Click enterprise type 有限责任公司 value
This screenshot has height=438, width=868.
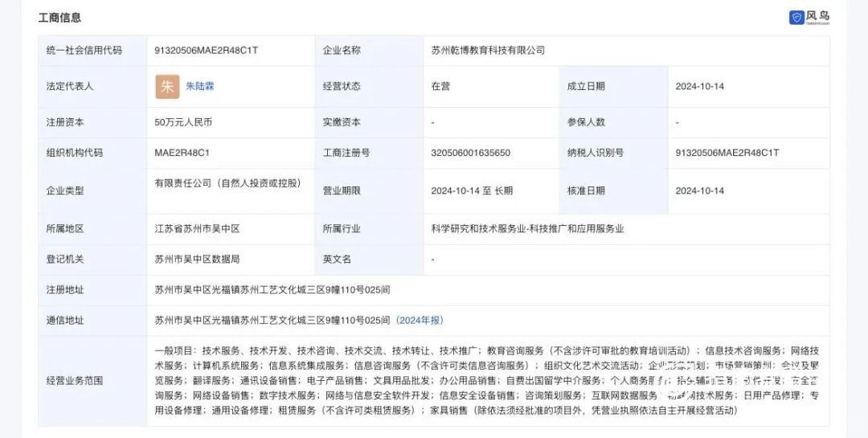point(227,183)
